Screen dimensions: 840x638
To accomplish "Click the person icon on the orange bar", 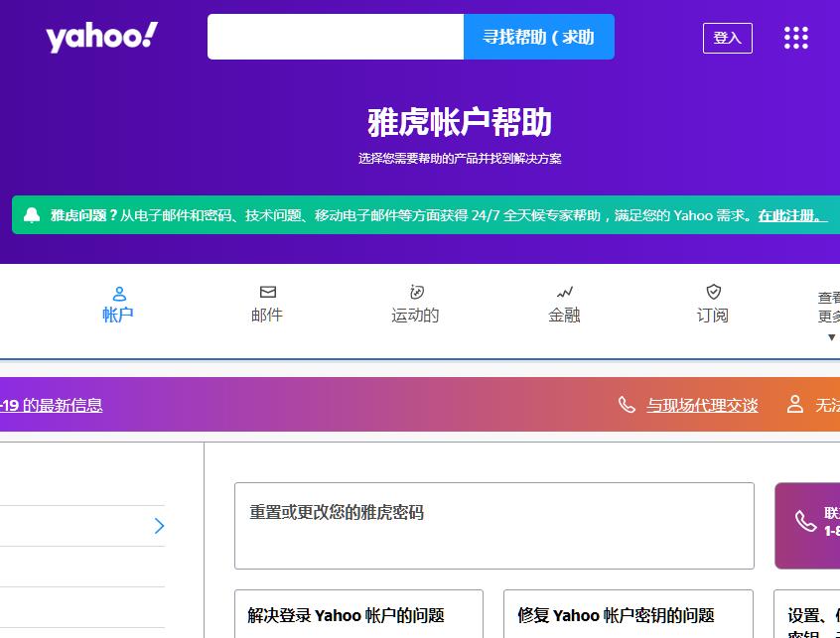I will pyautogui.click(x=794, y=405).
